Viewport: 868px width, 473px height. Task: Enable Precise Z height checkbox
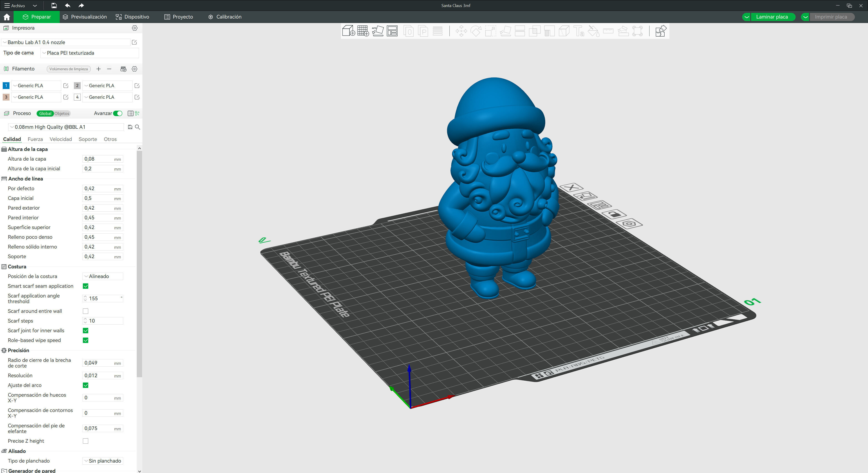86,441
